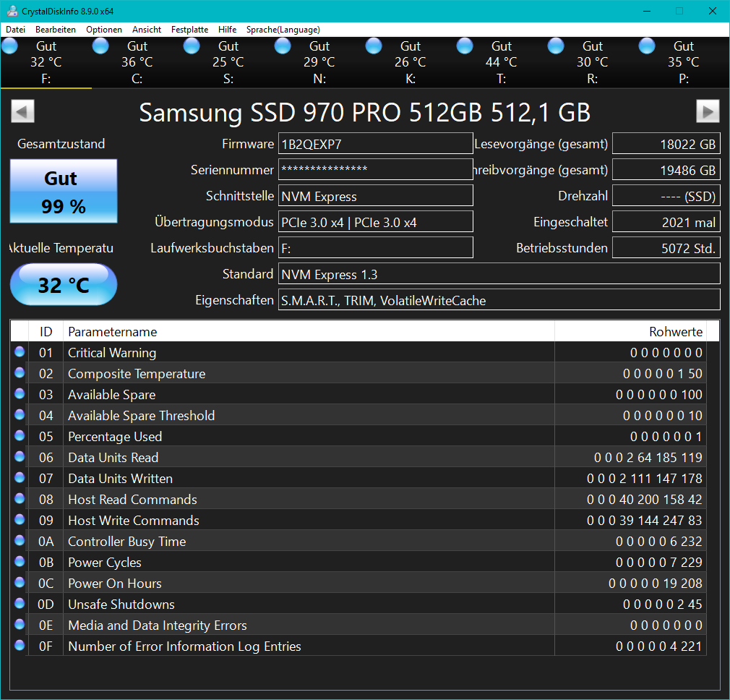Click status orb for Available Spare Threshold

pos(20,414)
